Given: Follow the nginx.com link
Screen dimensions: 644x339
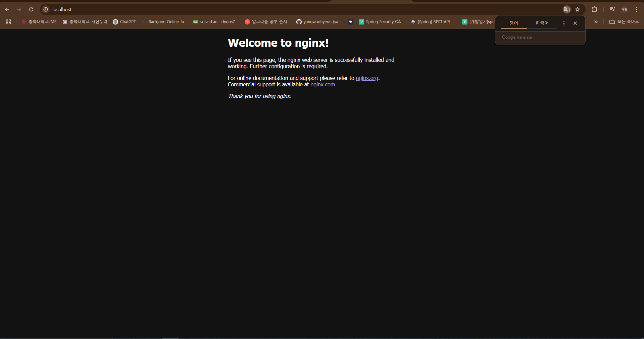Looking at the screenshot, I should pos(323,84).
